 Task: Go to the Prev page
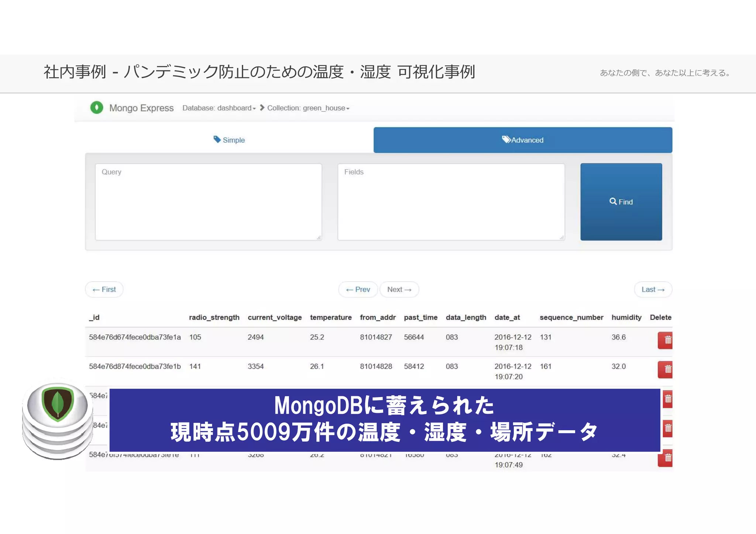pos(358,290)
